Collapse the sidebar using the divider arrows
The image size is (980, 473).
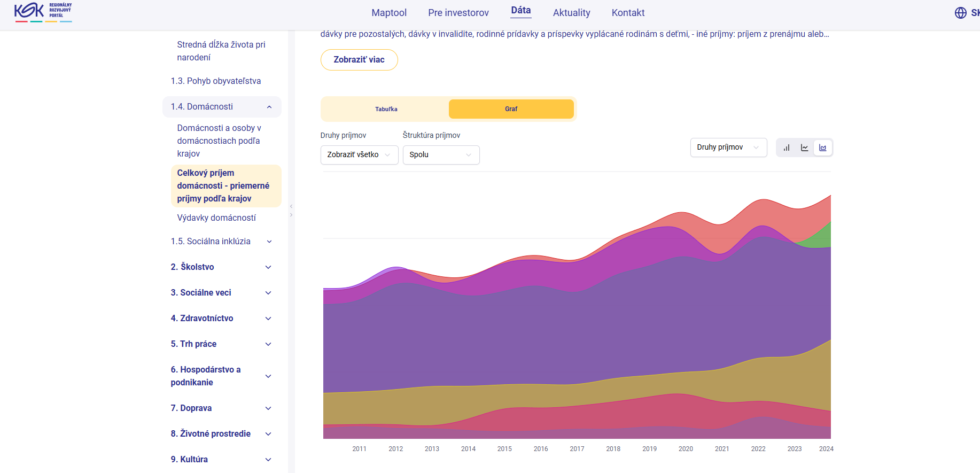(291, 211)
